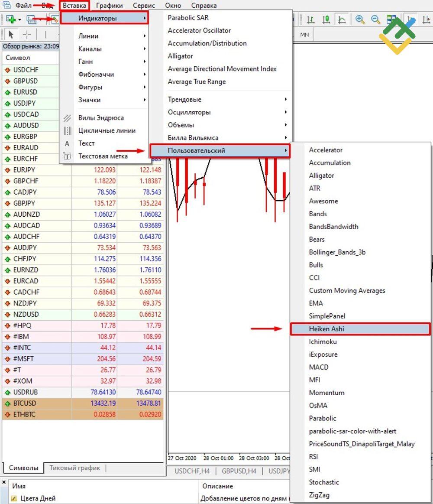Image resolution: width=433 pixels, height=504 pixels.
Task: Select the ETHBTC row in Market Watch
Action: tap(83, 415)
